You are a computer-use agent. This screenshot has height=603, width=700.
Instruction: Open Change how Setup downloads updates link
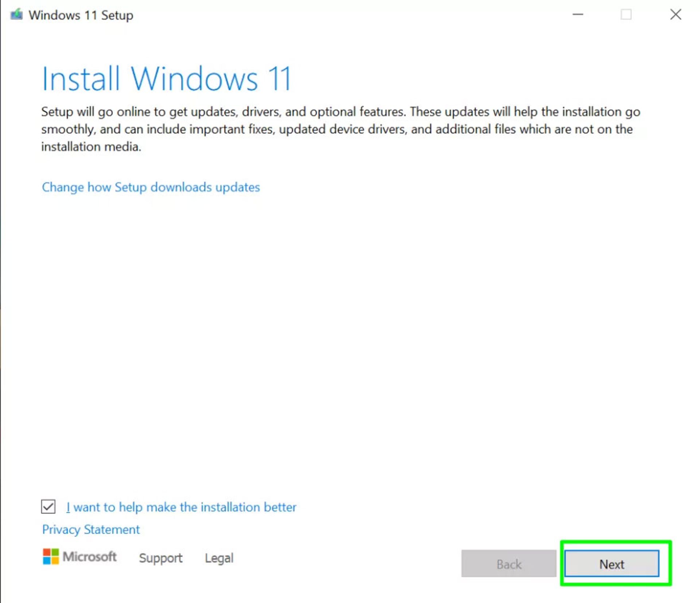pyautogui.click(x=151, y=187)
